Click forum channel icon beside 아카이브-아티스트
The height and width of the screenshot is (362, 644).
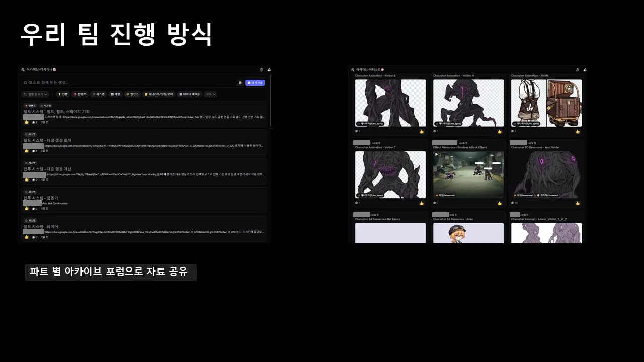[353, 70]
